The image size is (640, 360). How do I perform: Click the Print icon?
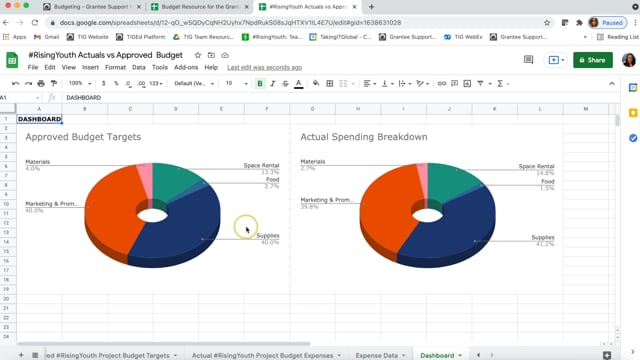tap(41, 84)
